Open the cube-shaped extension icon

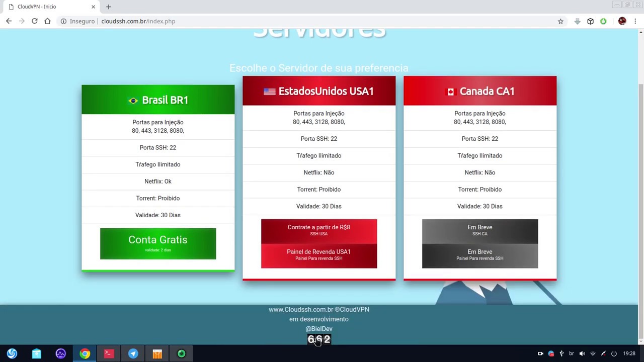[x=590, y=21]
